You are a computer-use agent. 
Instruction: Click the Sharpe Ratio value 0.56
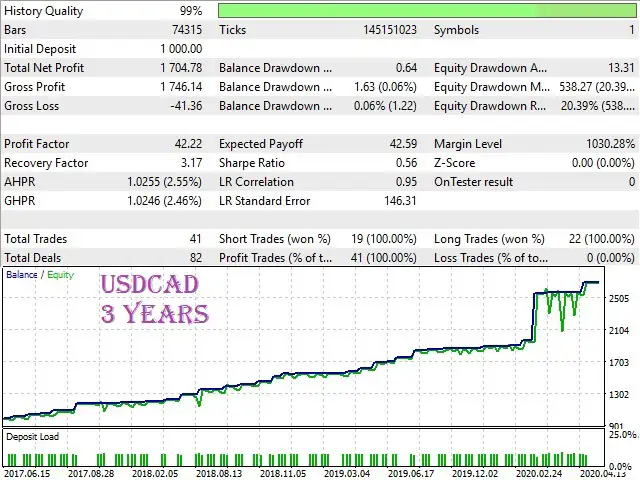click(x=403, y=163)
